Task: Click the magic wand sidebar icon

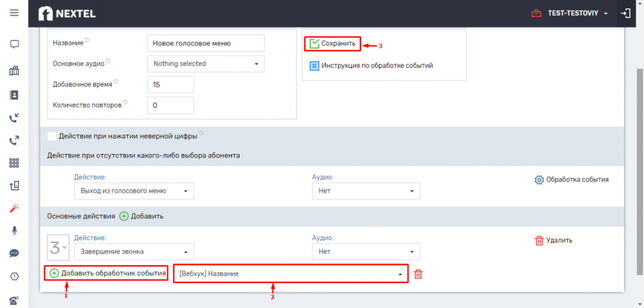Action: [14, 208]
